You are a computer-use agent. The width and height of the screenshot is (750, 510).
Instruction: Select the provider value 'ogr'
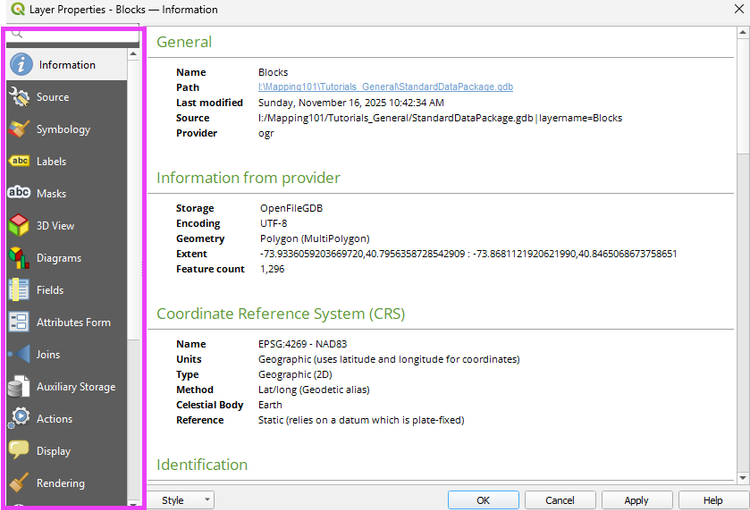[x=266, y=133]
